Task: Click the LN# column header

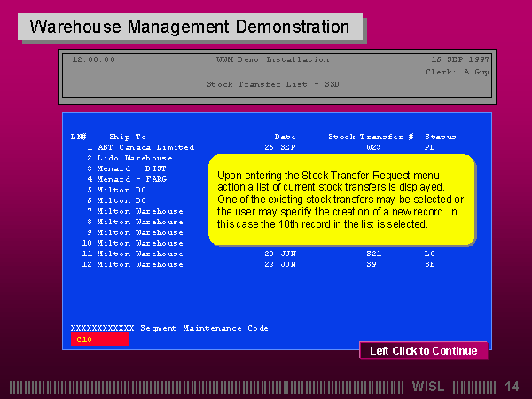Action: click(78, 137)
